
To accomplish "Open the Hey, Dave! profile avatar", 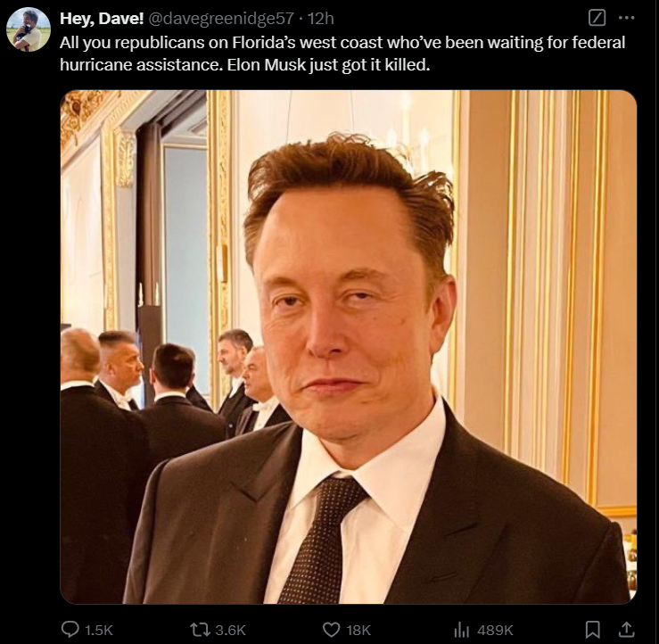I will coord(29,29).
